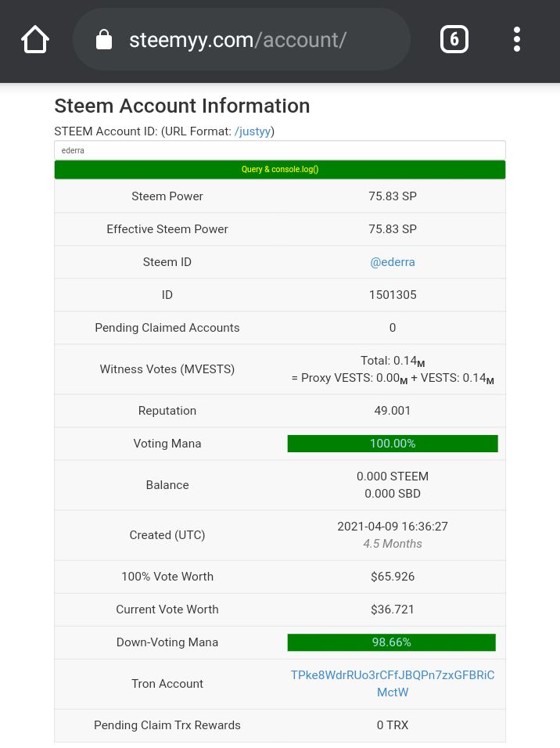Select the Reputation value 49.001
Viewport: 560px width, 748px height.
[x=393, y=411]
